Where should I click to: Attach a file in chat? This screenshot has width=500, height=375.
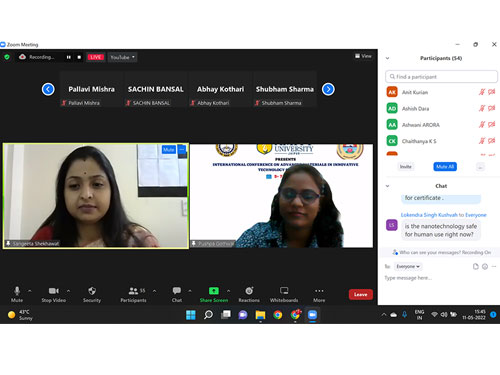(475, 266)
